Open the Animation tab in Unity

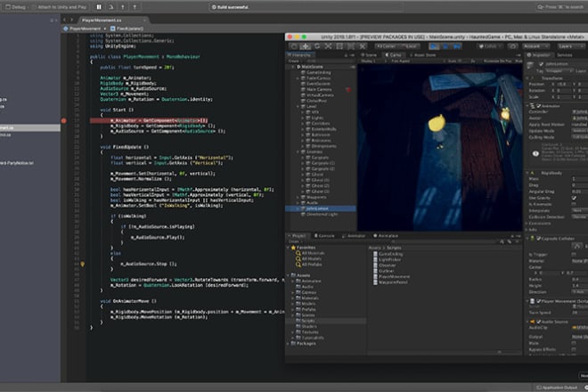386,236
